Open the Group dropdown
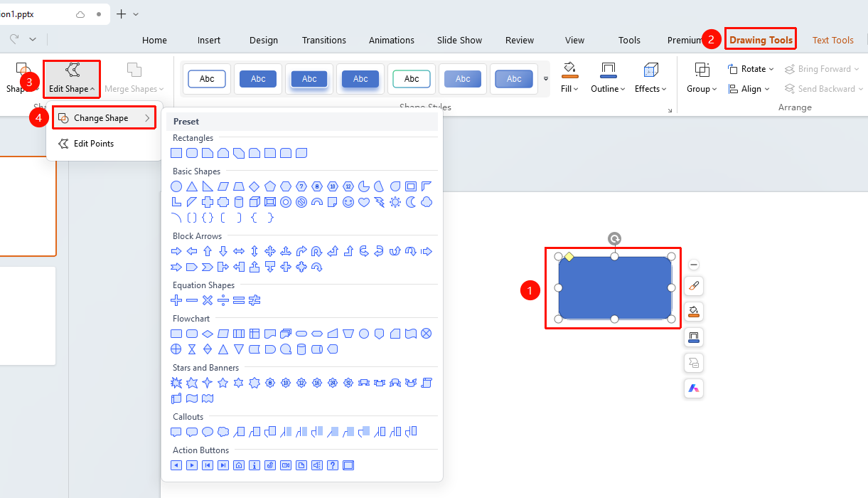This screenshot has height=498, width=868. [x=702, y=78]
